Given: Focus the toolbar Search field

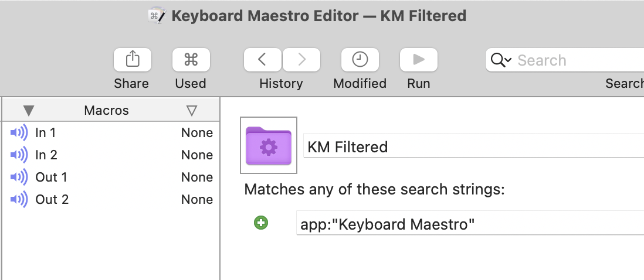Looking at the screenshot, I should (565, 60).
